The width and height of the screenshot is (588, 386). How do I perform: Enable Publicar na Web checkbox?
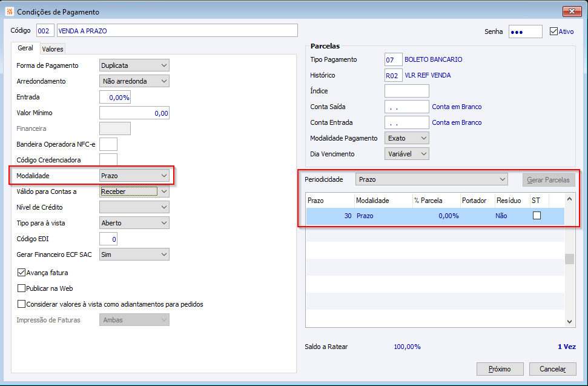point(21,288)
